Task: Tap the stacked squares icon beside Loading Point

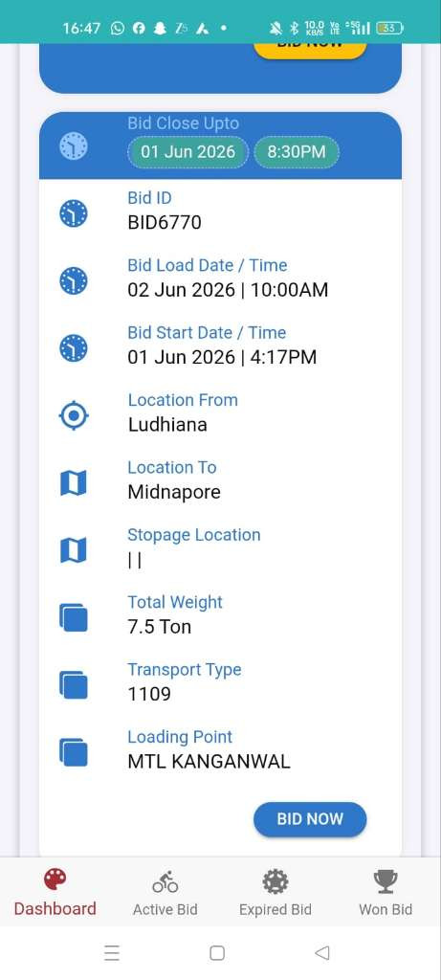Action: pos(74,752)
